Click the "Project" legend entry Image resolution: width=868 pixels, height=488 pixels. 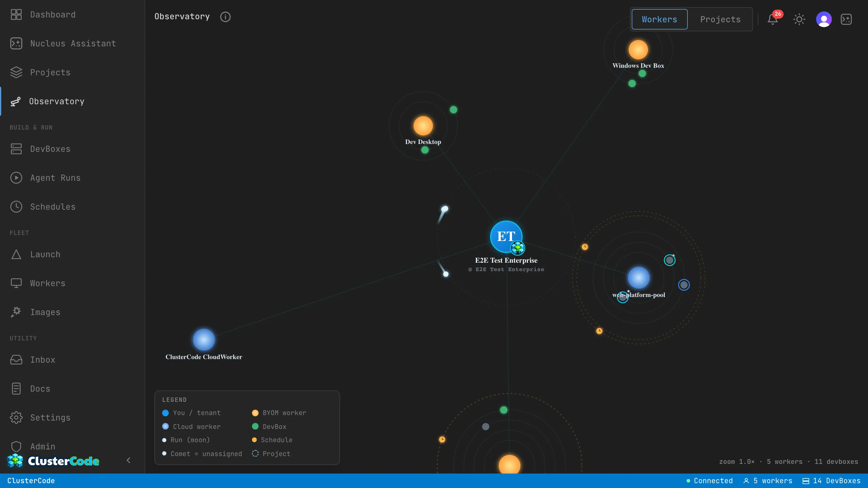point(271,454)
